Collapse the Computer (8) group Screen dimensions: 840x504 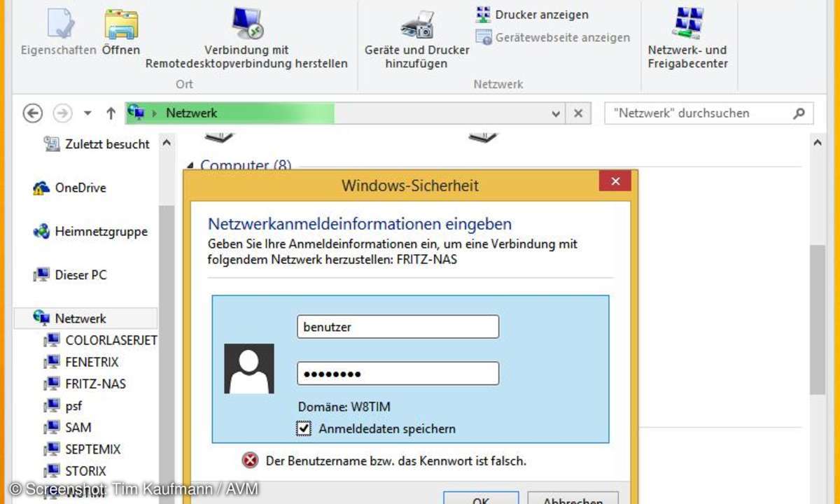[190, 166]
